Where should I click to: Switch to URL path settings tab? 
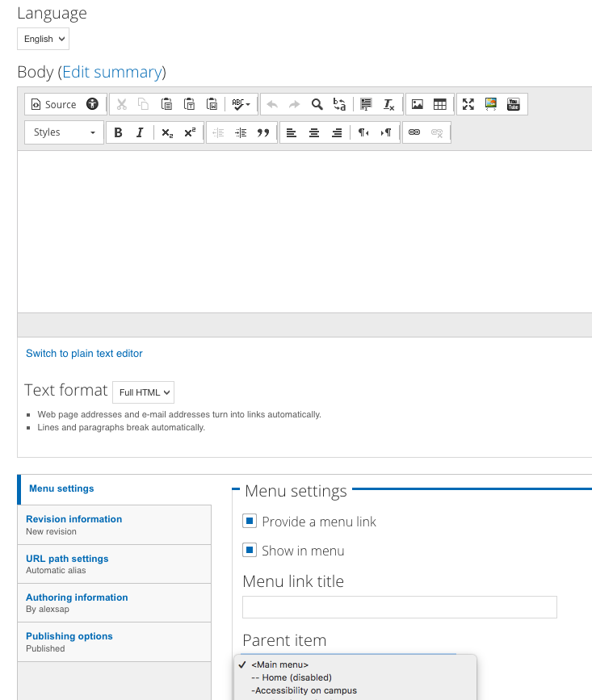coord(67,559)
